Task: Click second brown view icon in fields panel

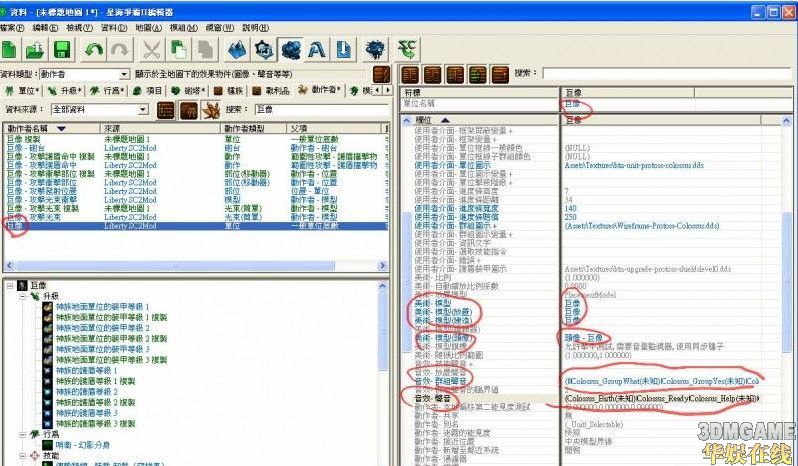Action: [433, 74]
